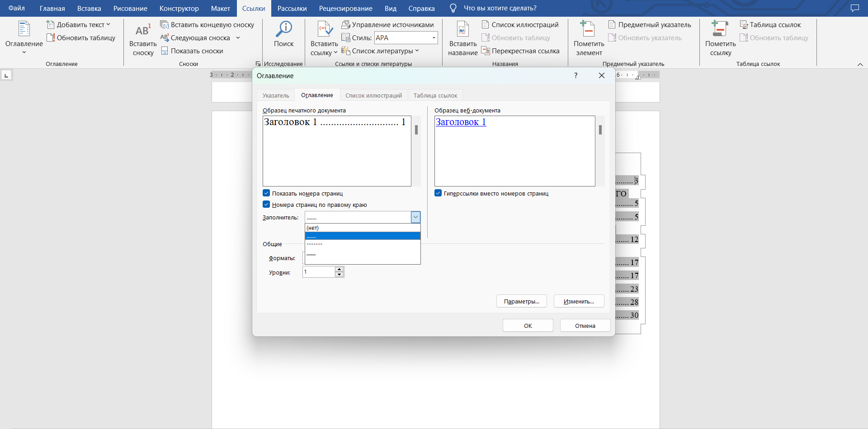The height and width of the screenshot is (429, 868).
Task: Expand Следующая сноска arrow
Action: point(238,38)
